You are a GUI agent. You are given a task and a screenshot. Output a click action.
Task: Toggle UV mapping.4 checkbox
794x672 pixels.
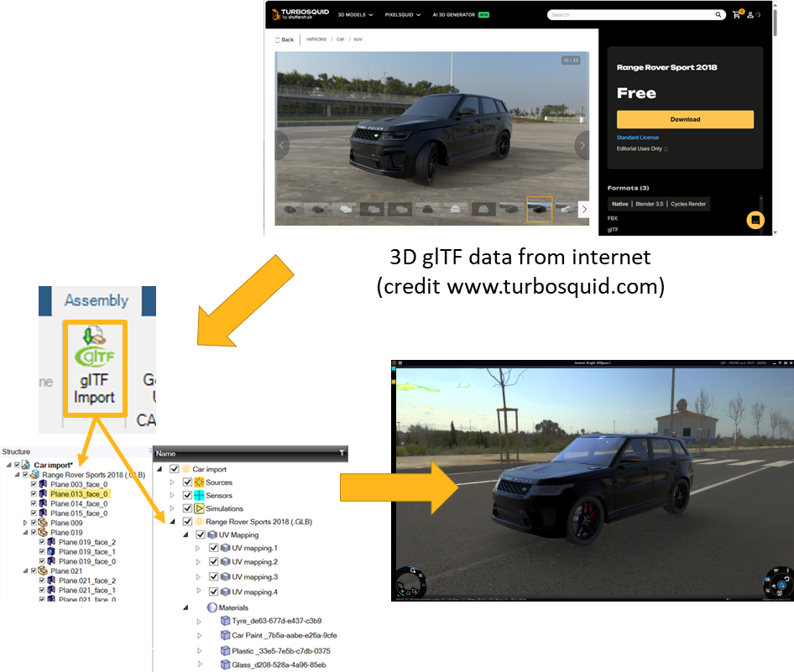[x=214, y=591]
